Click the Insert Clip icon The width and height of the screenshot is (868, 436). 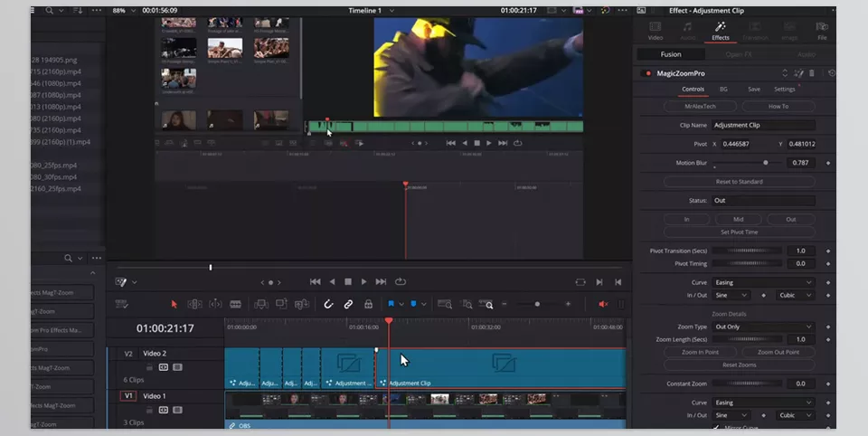pos(261,304)
